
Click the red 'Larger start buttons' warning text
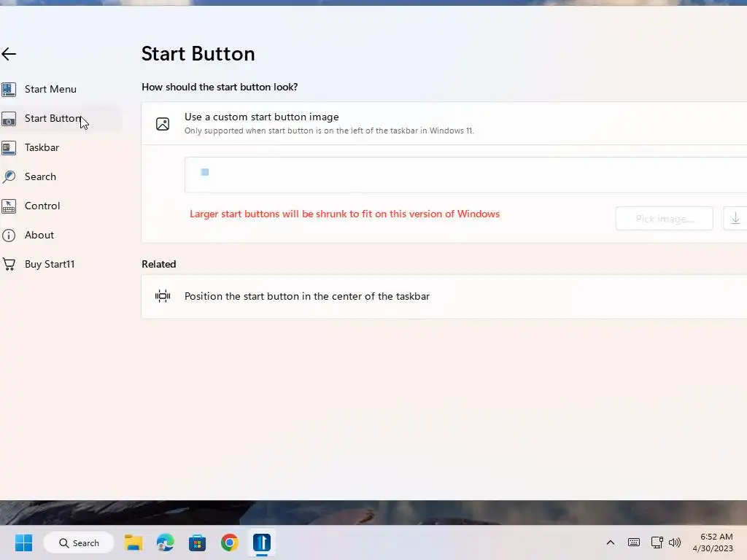[344, 214]
